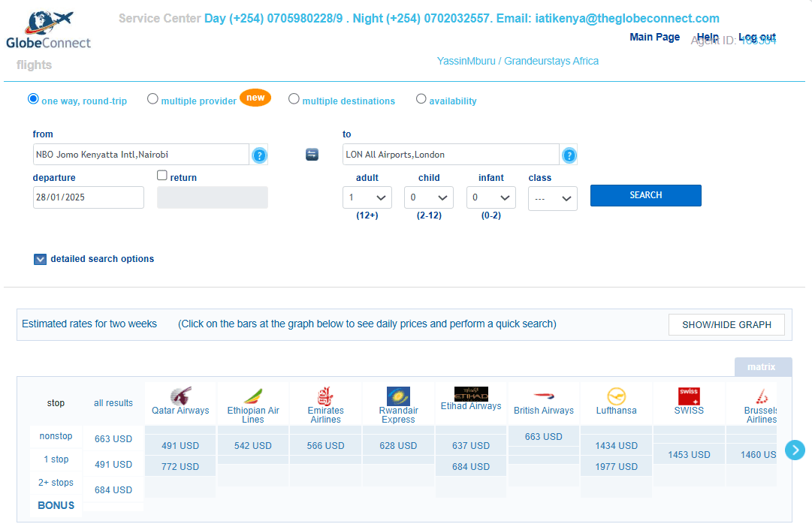Click the orange new badge
Viewport: 812px width, 527px height.
tap(255, 98)
